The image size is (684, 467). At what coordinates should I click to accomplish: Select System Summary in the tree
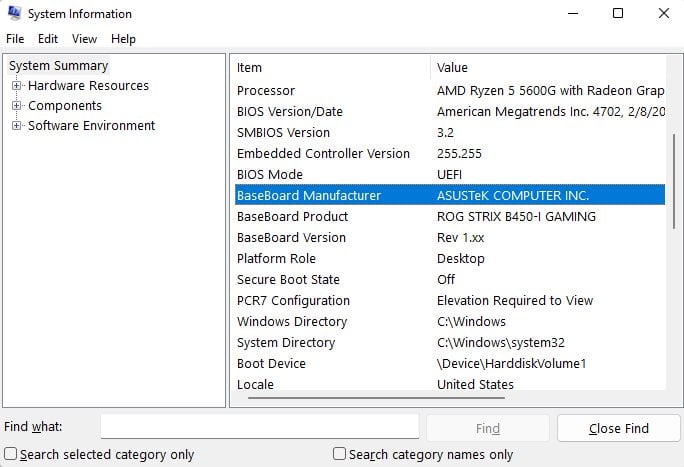(58, 66)
